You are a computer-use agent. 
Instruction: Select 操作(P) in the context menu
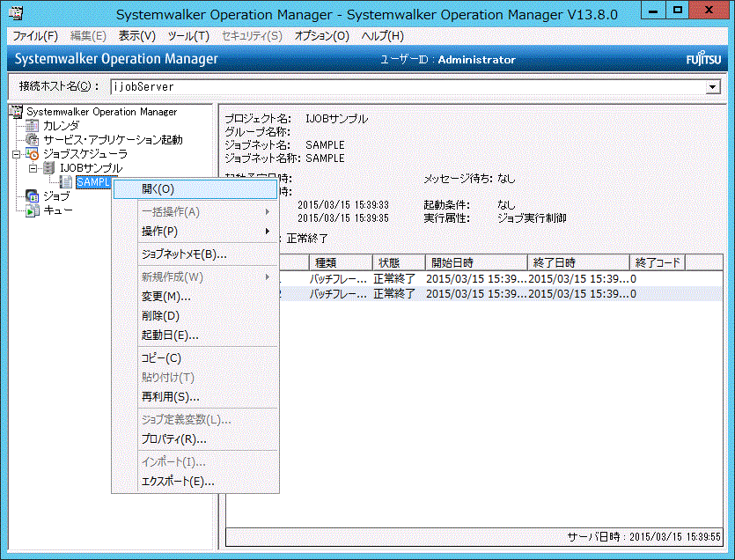pyautogui.click(x=195, y=232)
